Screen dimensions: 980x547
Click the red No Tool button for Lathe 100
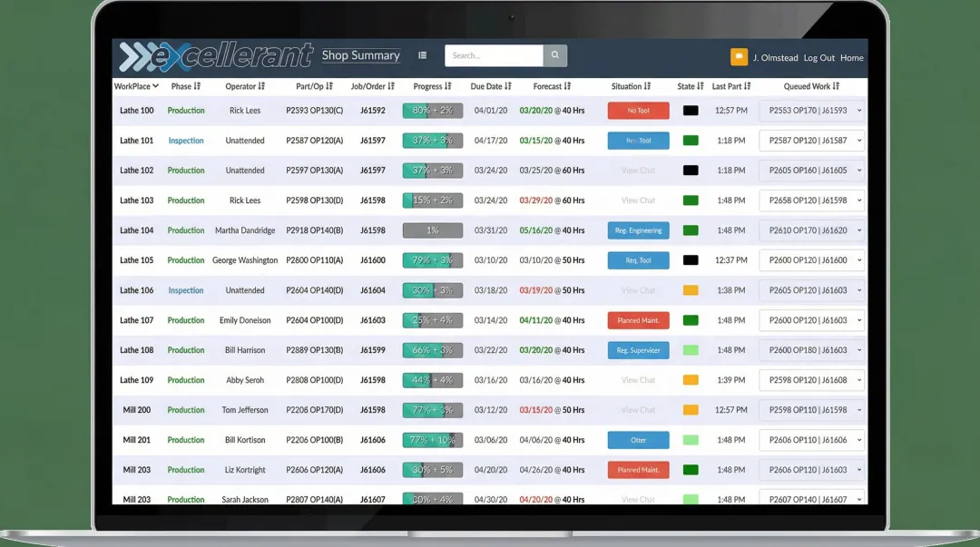(x=638, y=111)
